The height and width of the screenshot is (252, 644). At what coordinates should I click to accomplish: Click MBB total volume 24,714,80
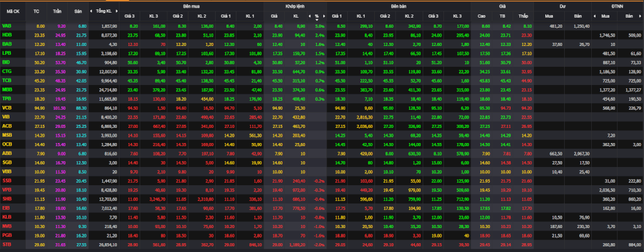pos(108,89)
